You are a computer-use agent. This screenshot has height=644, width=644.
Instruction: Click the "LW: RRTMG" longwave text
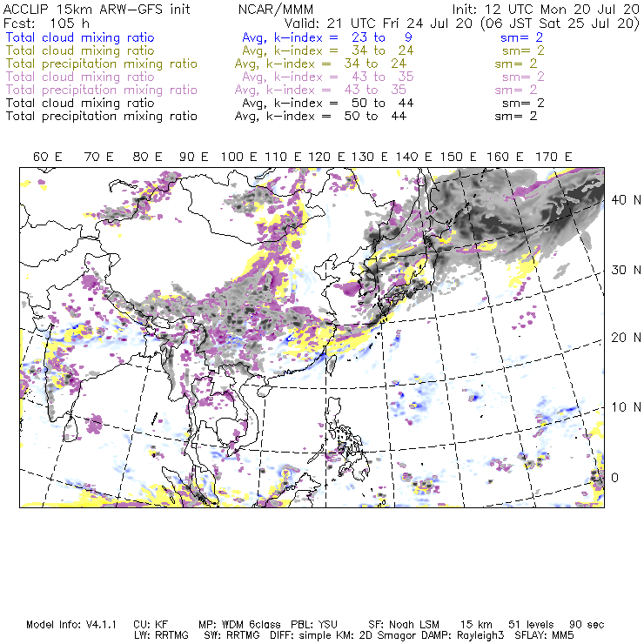[x=161, y=635]
